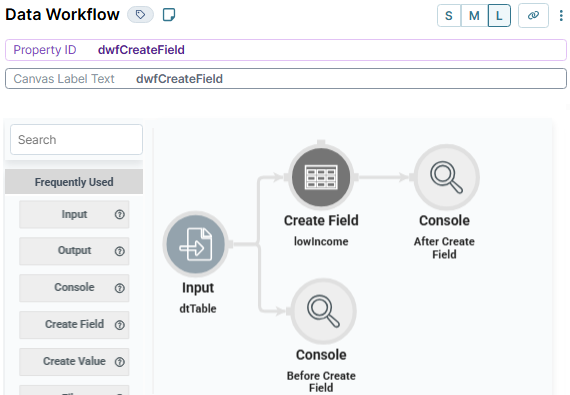
Task: Click the Data Workflow heading
Action: (x=62, y=15)
